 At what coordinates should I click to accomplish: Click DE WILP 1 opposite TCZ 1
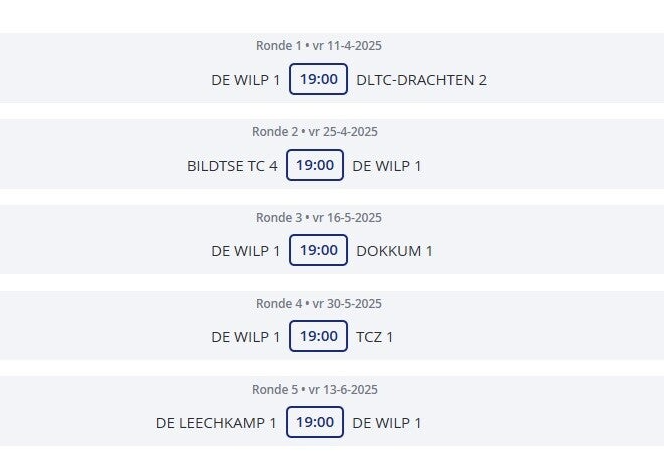[x=246, y=337]
